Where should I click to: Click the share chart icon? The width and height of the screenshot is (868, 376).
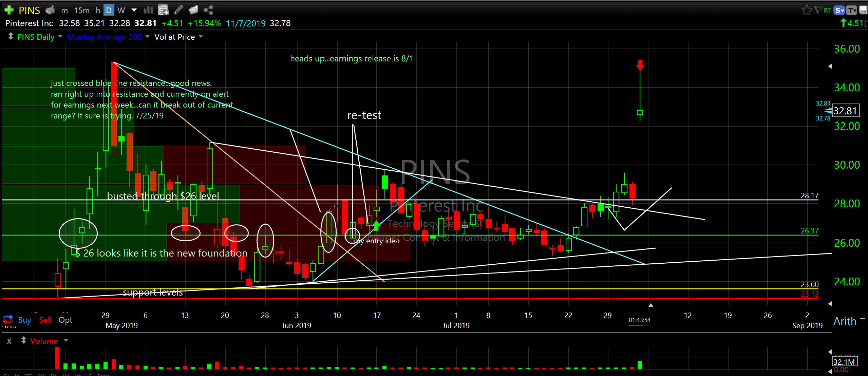208,10
